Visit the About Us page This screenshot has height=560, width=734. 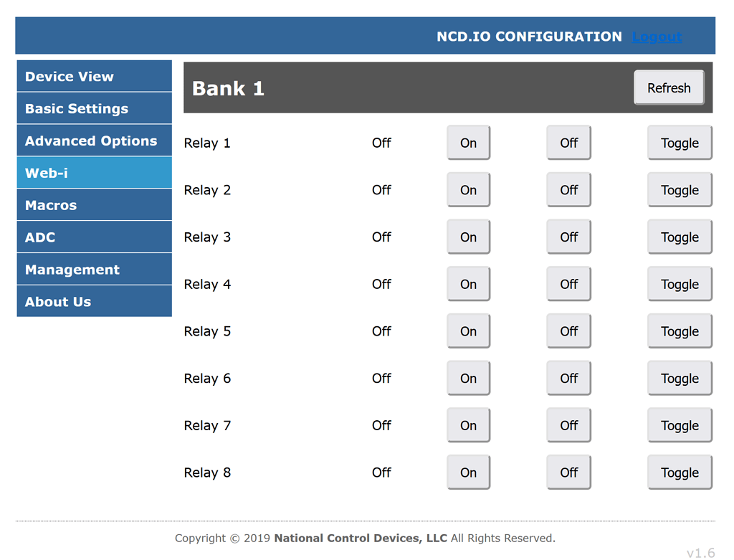94,302
